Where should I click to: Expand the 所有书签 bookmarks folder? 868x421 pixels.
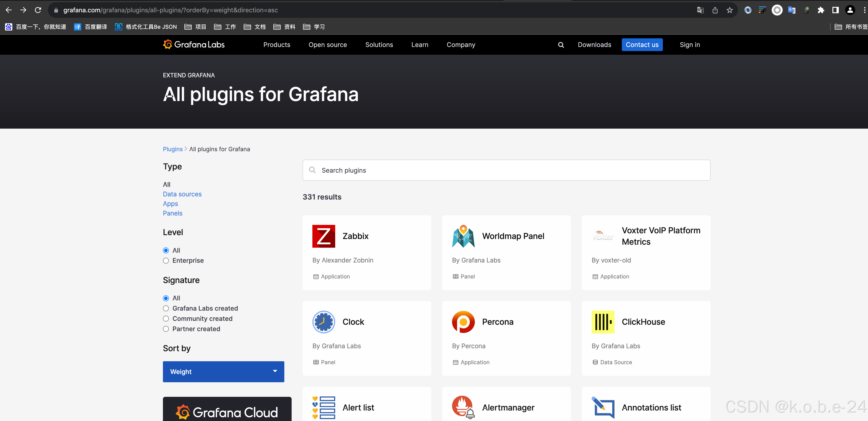point(851,27)
